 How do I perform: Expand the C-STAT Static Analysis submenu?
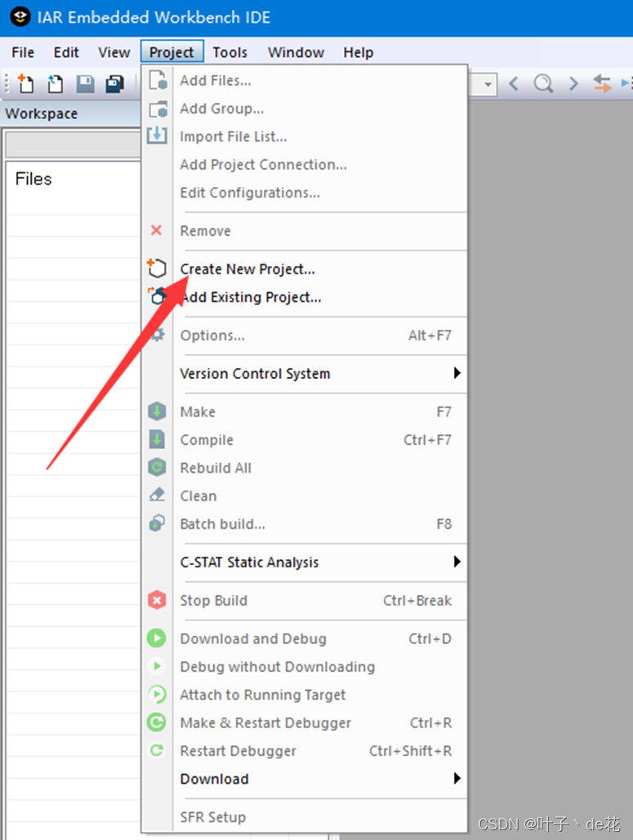305,562
